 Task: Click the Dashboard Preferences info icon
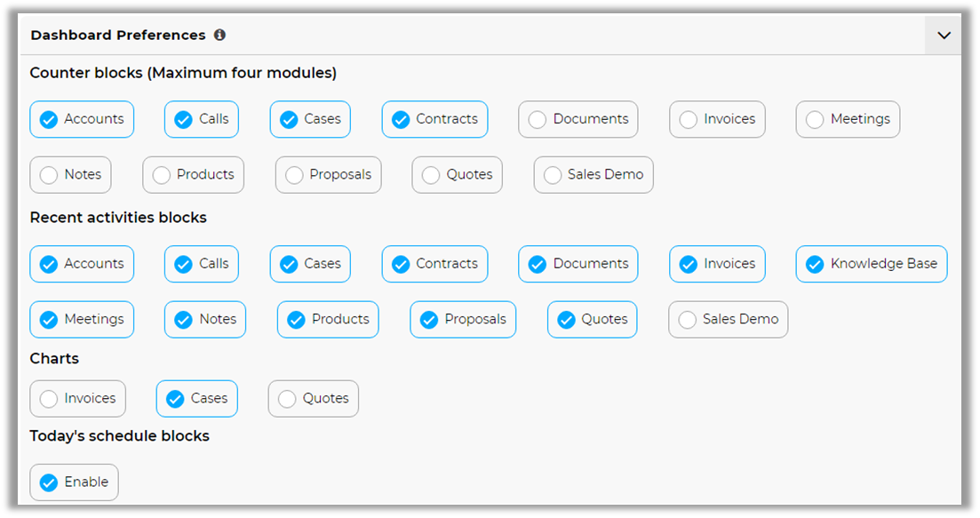(219, 36)
